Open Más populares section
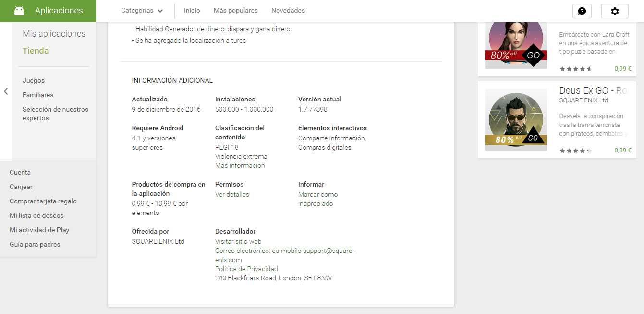Viewport: 644px width, 314px height. [x=236, y=11]
